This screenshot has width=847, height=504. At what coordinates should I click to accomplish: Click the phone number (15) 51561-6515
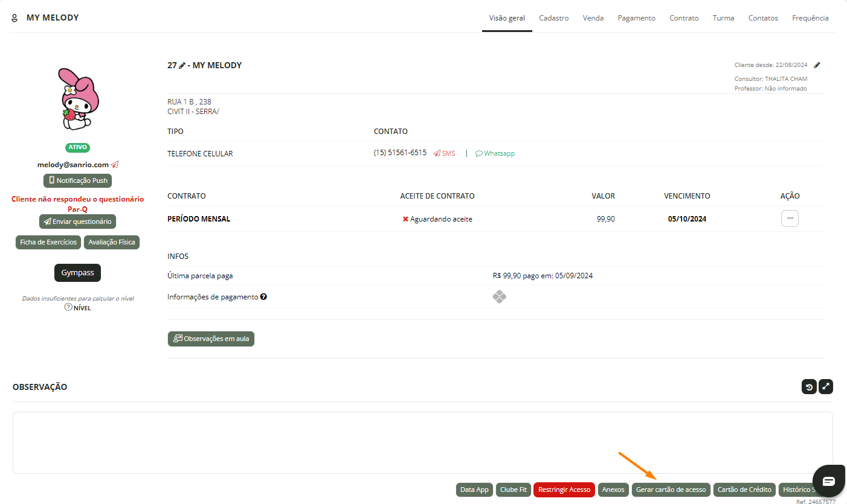pyautogui.click(x=400, y=153)
